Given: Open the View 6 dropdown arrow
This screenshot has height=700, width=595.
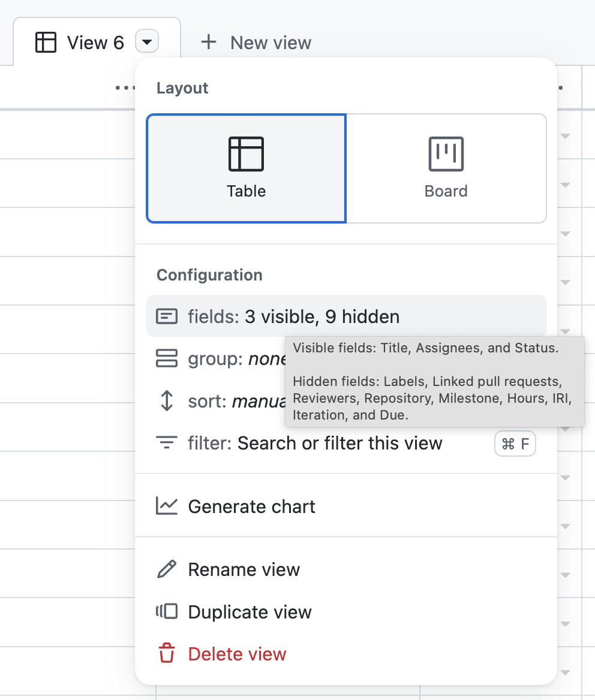Looking at the screenshot, I should pyautogui.click(x=147, y=42).
